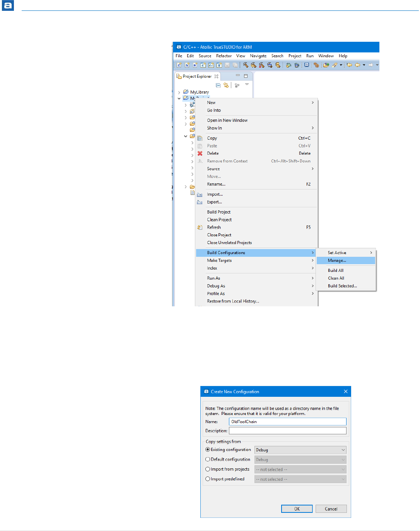Open the Existing configuration Debug dropdown
This screenshot has height=531, width=420.
point(300,450)
